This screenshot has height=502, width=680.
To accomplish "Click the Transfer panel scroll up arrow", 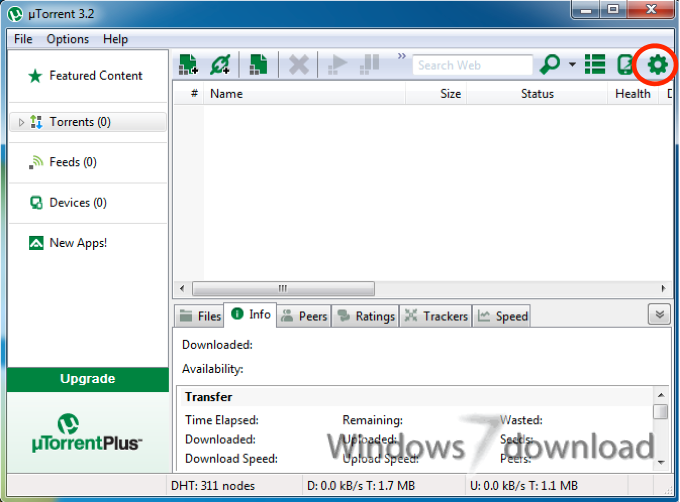I will pyautogui.click(x=661, y=395).
